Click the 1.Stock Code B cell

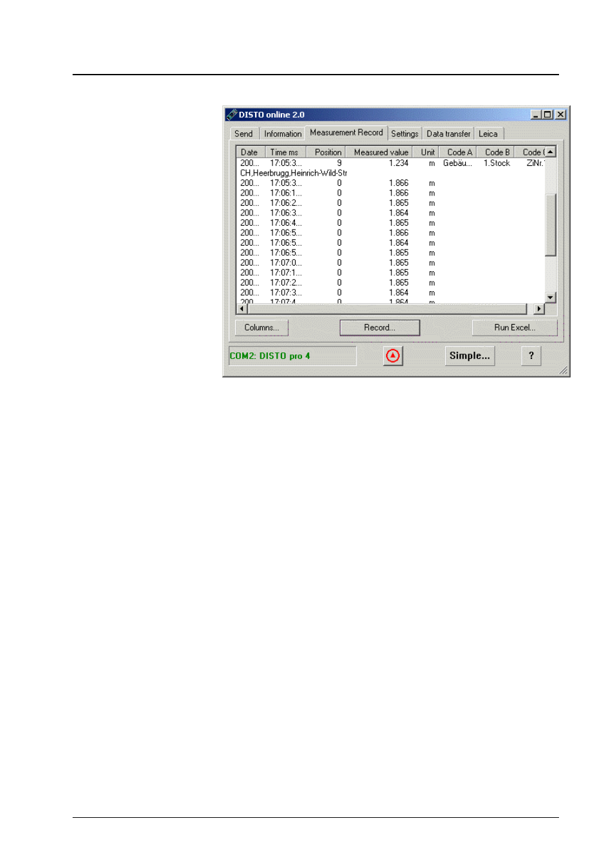click(496, 163)
